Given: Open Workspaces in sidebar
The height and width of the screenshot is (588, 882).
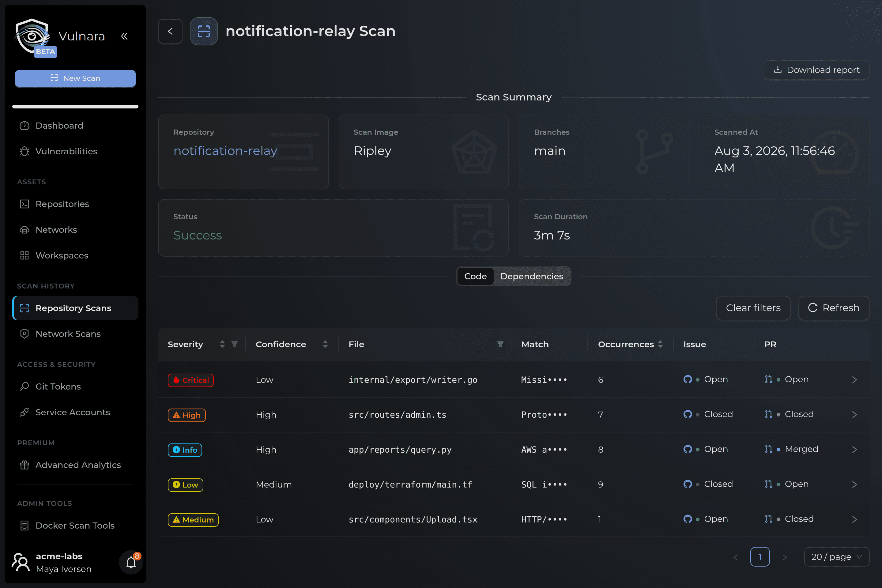Looking at the screenshot, I should [75, 256].
